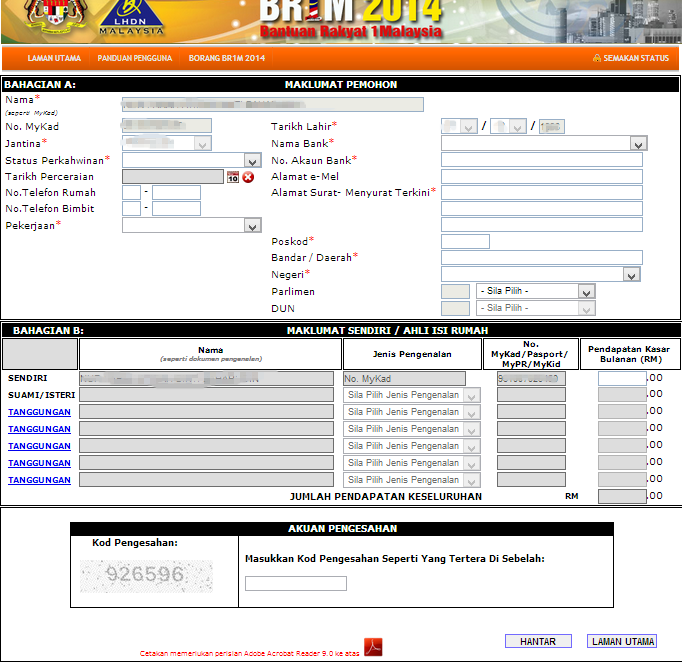Open Laman Utama menu item
The width and height of the screenshot is (682, 664).
coord(54,58)
